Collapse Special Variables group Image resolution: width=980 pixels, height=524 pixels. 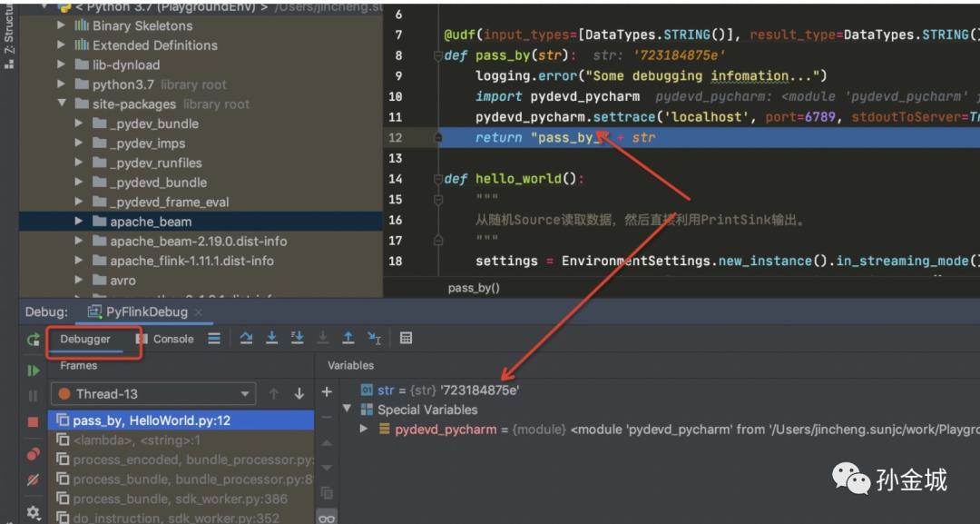(347, 409)
